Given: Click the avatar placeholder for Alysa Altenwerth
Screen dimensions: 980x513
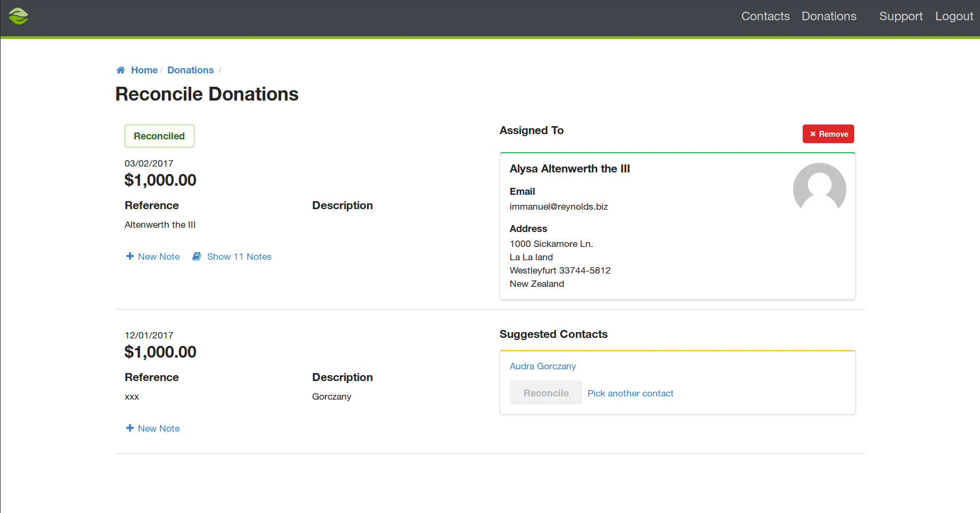Looking at the screenshot, I should [x=820, y=189].
